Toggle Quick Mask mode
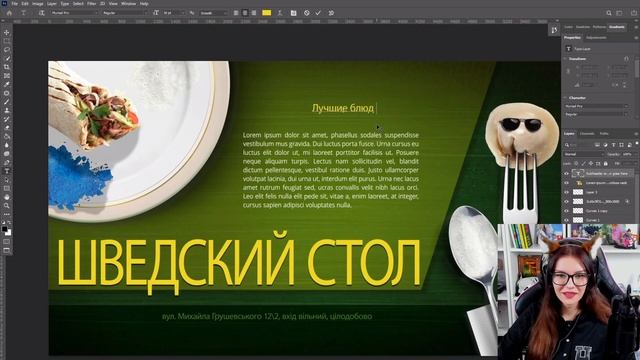 [x=7, y=242]
